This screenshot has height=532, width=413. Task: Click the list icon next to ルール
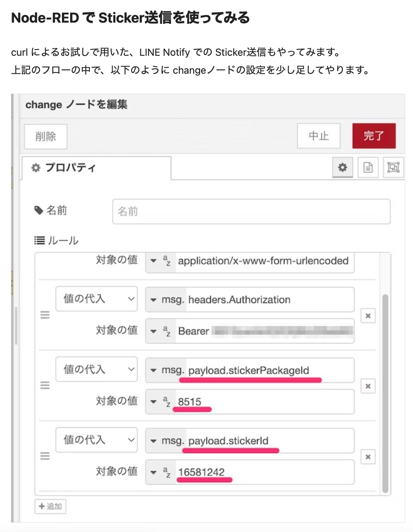click(39, 240)
